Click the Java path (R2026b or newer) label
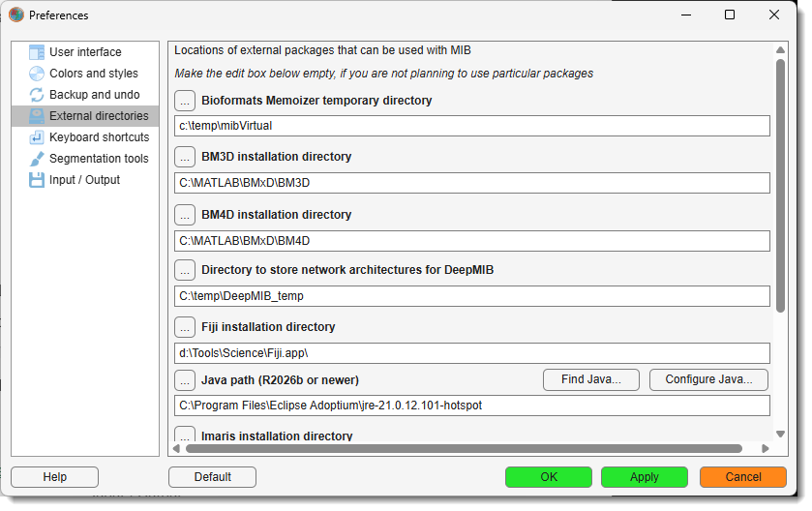The image size is (812, 511). 280,380
